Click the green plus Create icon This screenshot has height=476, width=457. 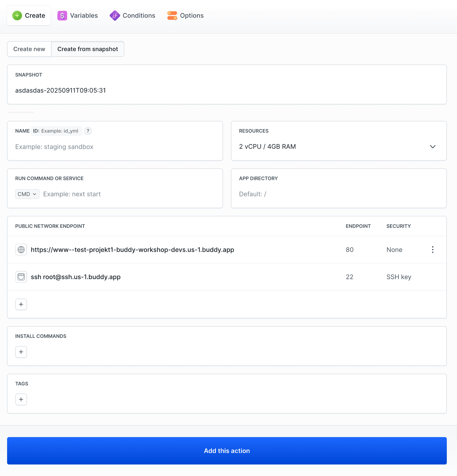[x=17, y=15]
